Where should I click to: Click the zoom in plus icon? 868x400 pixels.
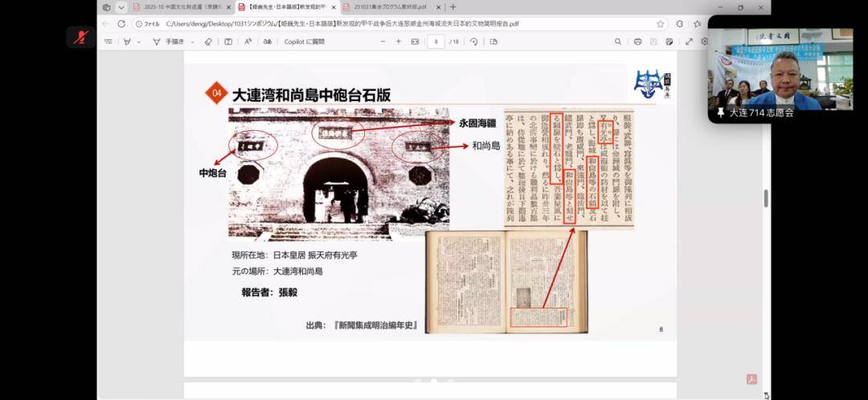398,42
